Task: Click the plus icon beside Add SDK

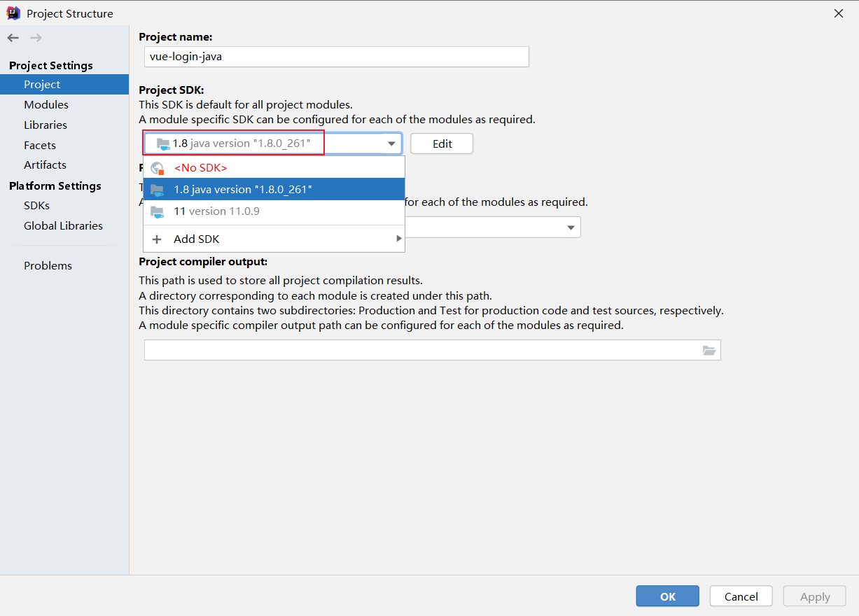Action: pyautogui.click(x=157, y=239)
